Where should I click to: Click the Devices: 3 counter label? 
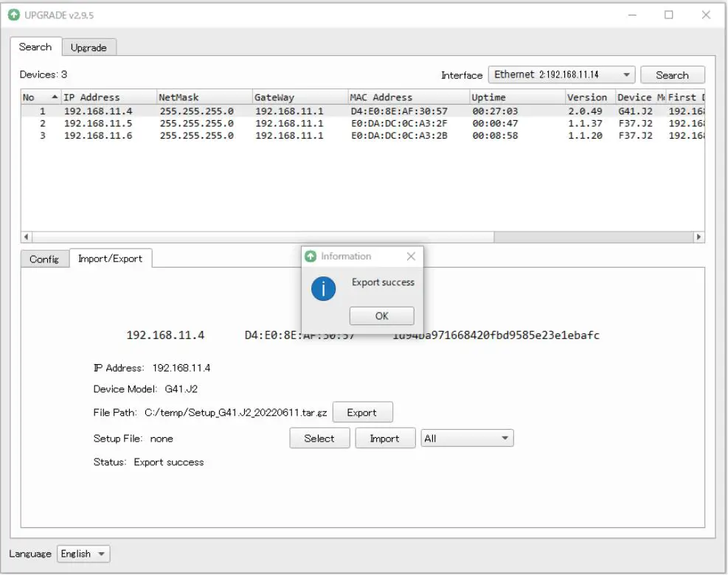click(44, 74)
